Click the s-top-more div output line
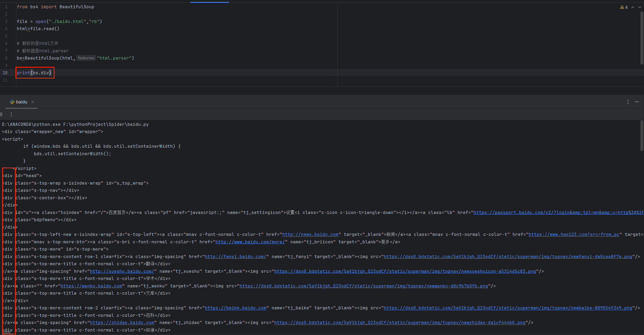Viewport: 644px width, 335px height. pos(55,249)
